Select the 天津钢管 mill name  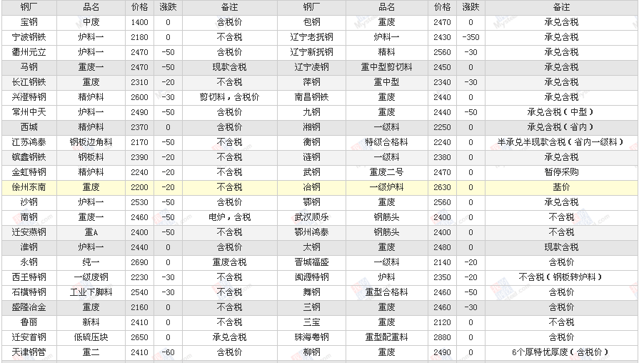click(29, 352)
